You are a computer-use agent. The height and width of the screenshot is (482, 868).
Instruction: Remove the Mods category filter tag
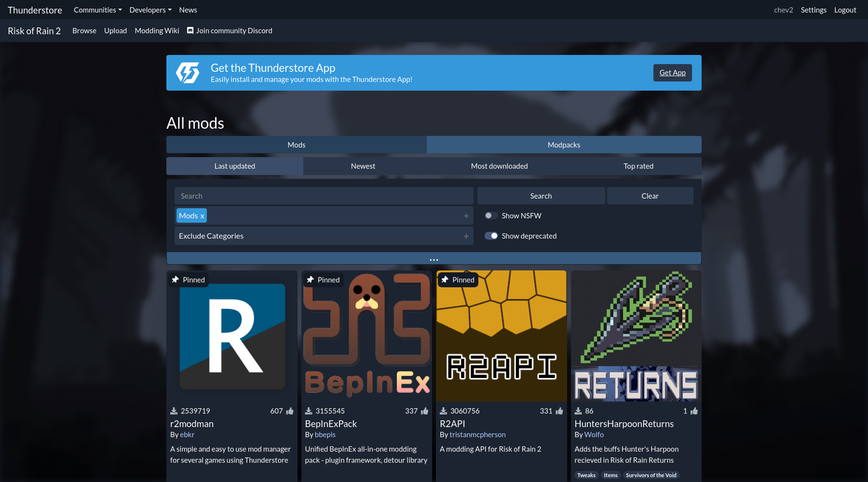(202, 216)
